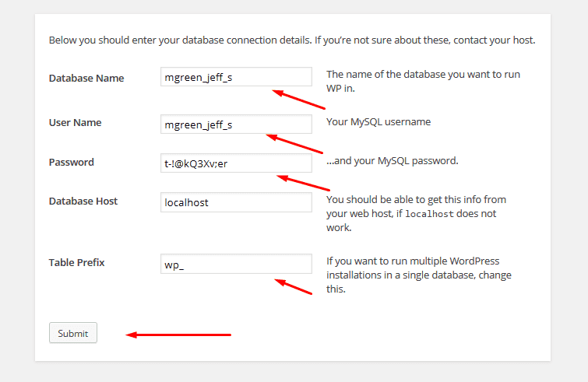This screenshot has width=588, height=382.
Task: Click the "Your MySQL username" description text
Action: [x=378, y=122]
